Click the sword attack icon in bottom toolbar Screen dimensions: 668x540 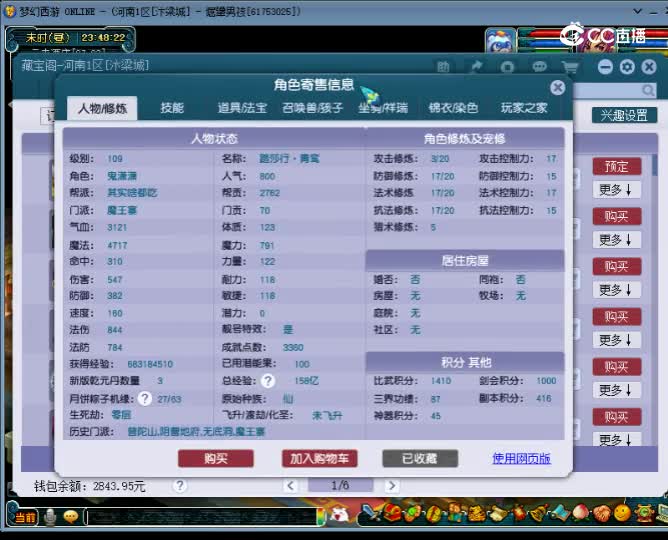[x=372, y=513]
